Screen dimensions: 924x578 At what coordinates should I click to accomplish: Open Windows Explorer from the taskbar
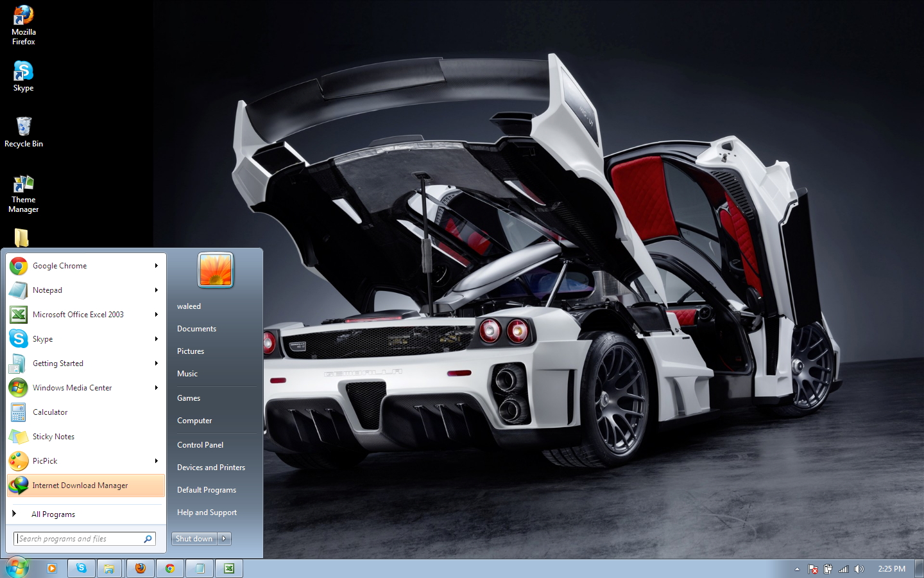tap(110, 568)
